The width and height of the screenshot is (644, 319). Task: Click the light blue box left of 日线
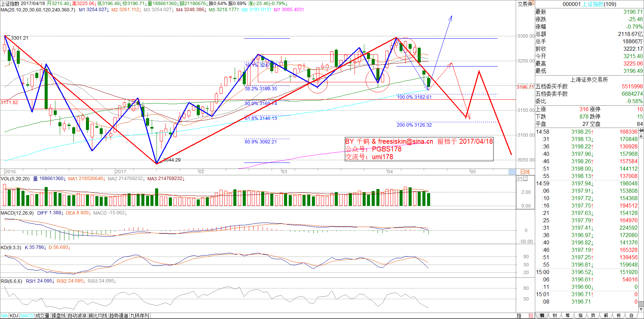pyautogui.click(x=512, y=172)
